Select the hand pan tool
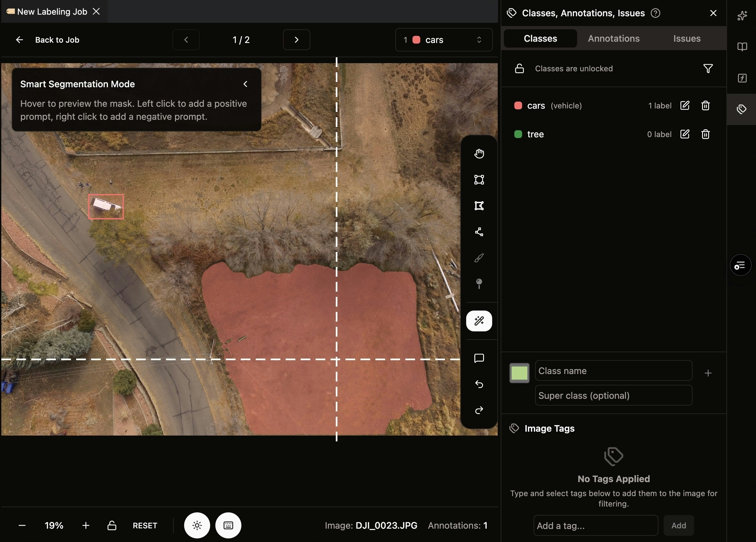756x542 pixels. point(479,154)
